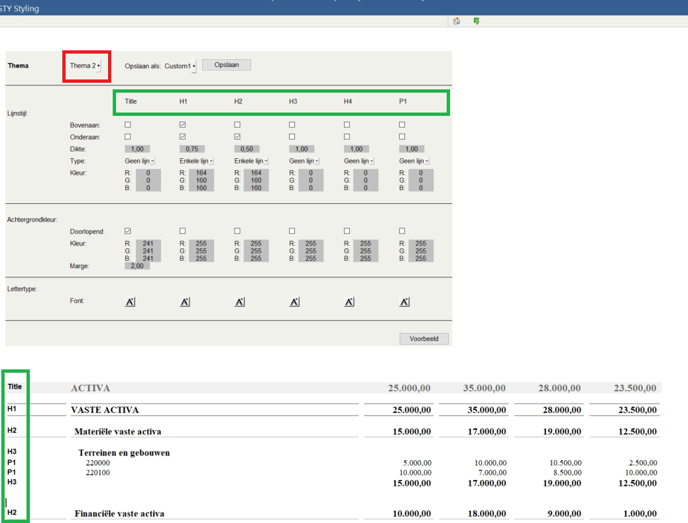Viewport: 688px width, 523px height.
Task: Click the green refresh icon in the toolbar
Action: point(477,21)
